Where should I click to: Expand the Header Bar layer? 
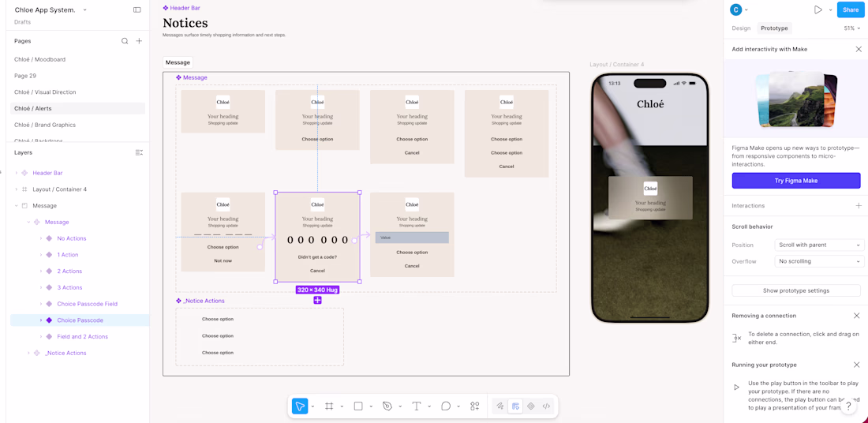(x=16, y=173)
